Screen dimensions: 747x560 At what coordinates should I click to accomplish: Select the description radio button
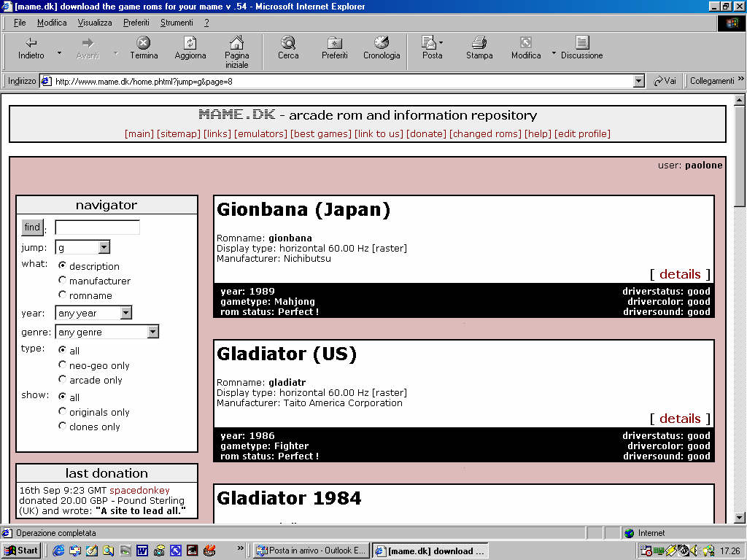(63, 265)
